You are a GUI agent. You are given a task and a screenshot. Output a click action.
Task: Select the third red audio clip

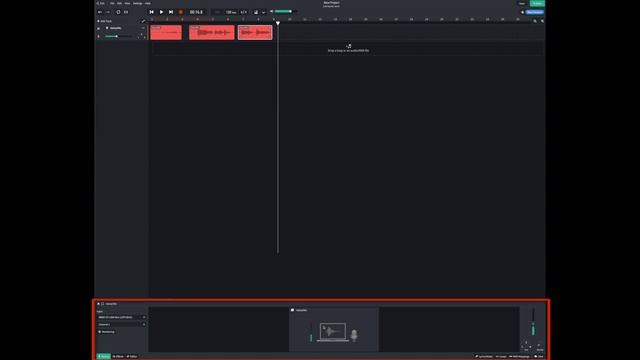pyautogui.click(x=255, y=32)
